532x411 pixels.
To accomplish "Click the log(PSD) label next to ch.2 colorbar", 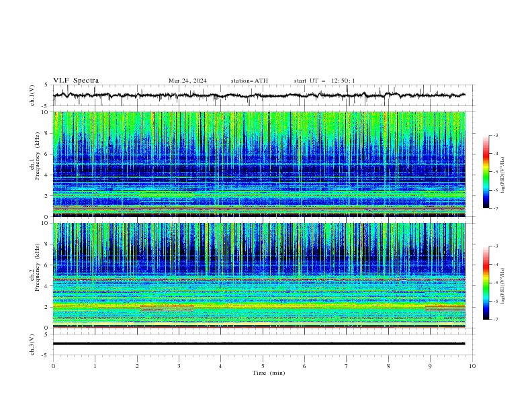I will [x=503, y=285].
